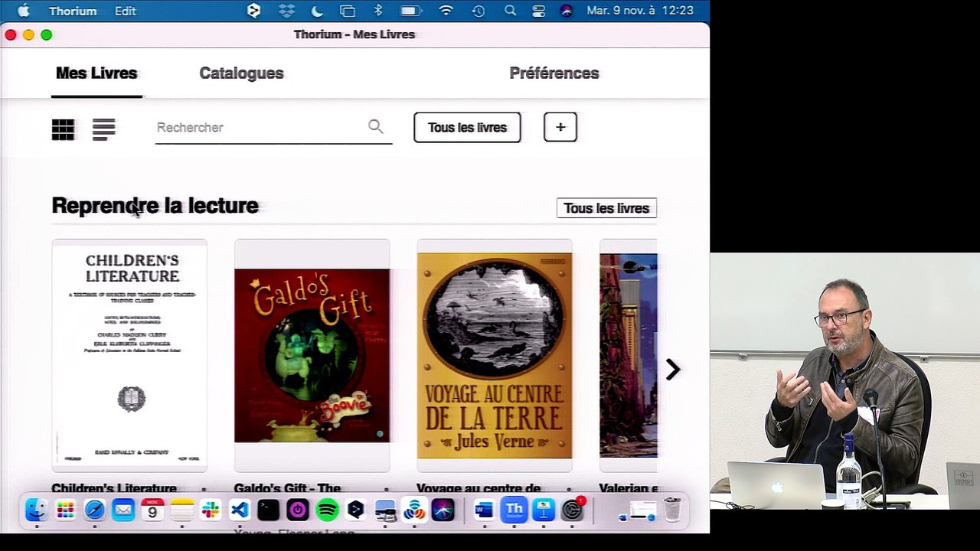The height and width of the screenshot is (551, 980).
Task: Click the Thorium Reader dock icon
Action: [x=514, y=510]
